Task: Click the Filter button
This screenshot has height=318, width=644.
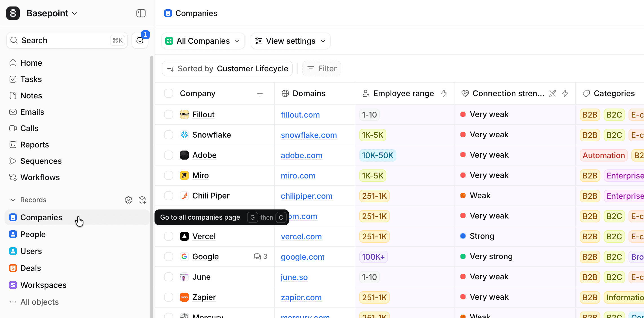Action: click(x=322, y=69)
